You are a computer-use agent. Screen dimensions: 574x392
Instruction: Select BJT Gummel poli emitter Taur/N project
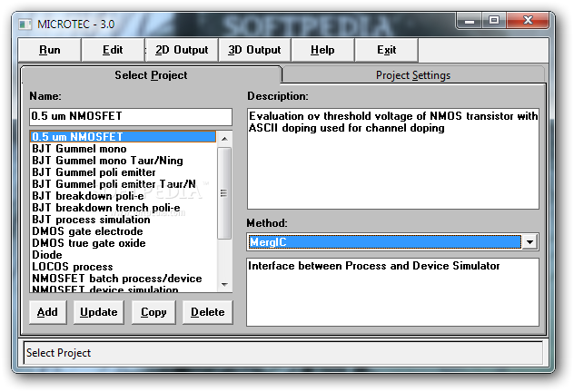[124, 184]
